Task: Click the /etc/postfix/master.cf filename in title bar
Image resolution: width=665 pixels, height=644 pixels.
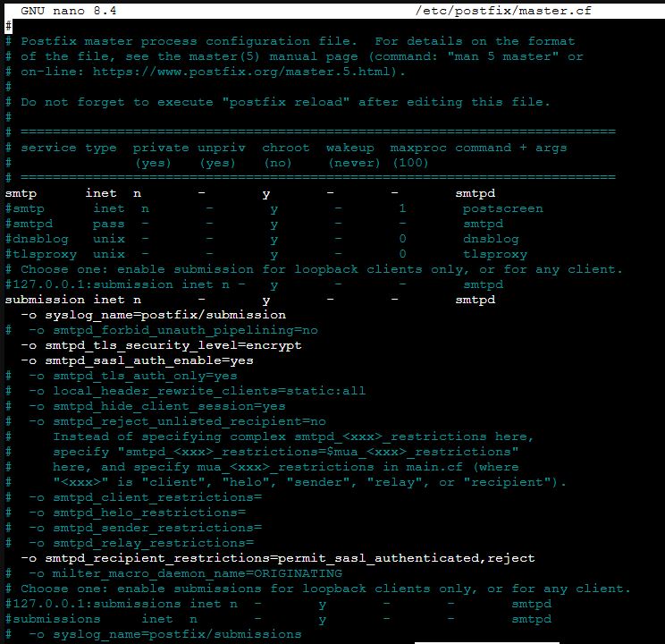Action: coord(503,11)
